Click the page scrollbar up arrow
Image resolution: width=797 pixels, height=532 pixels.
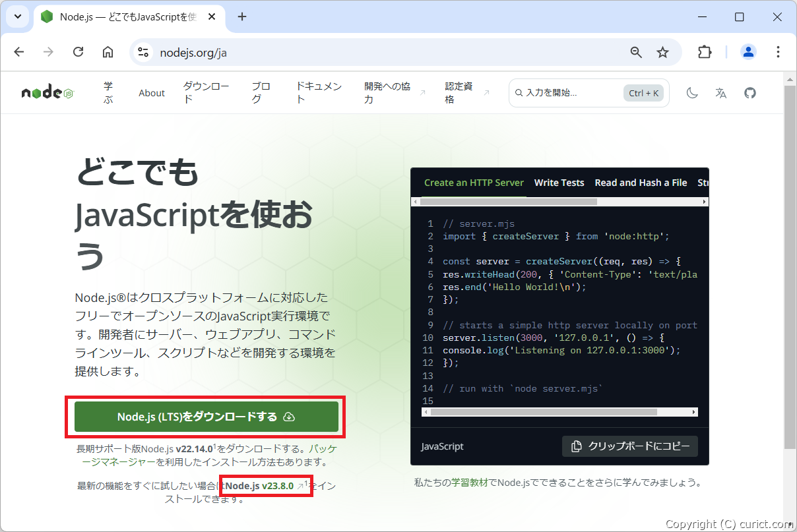click(790, 78)
